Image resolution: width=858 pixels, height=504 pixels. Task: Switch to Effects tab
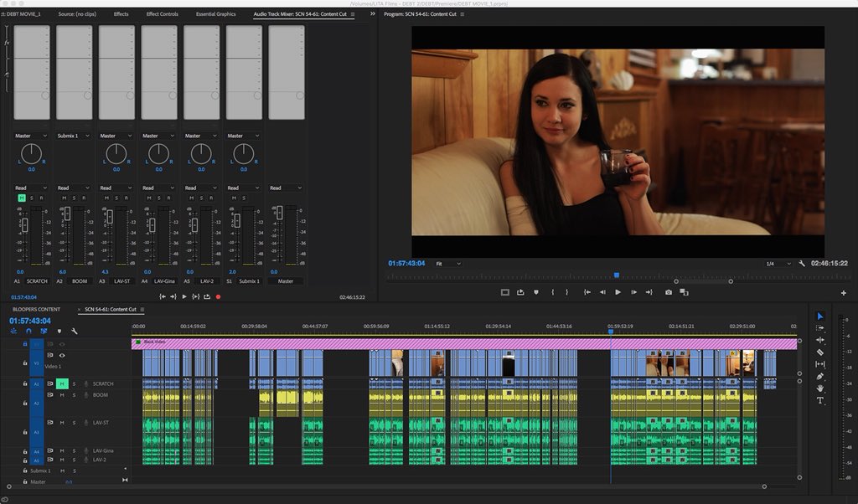click(121, 14)
